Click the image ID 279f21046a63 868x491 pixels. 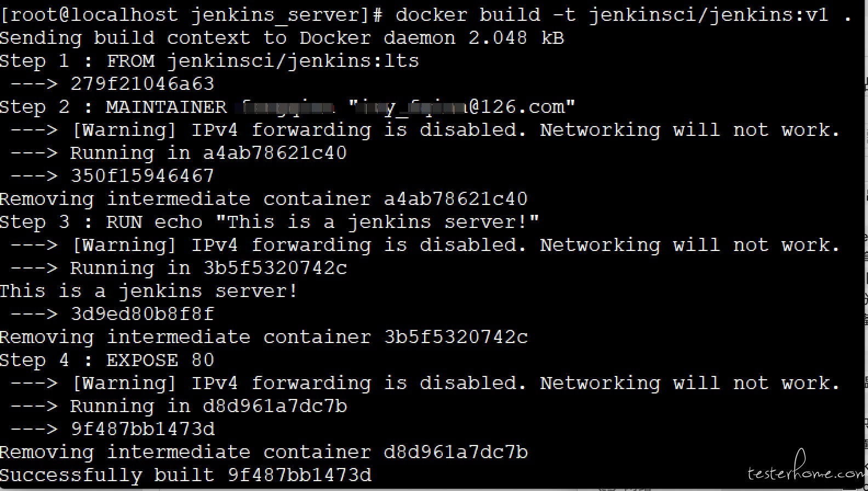(142, 84)
